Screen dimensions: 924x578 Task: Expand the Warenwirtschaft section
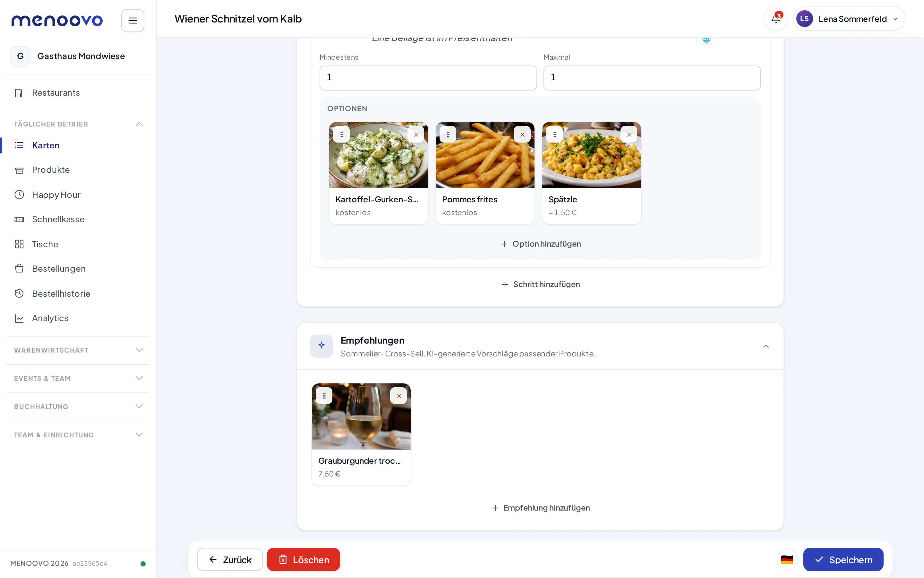[78, 350]
